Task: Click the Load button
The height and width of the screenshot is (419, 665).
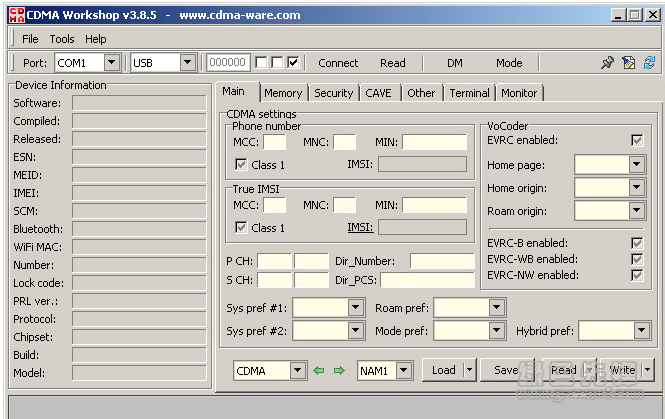Action: (444, 370)
